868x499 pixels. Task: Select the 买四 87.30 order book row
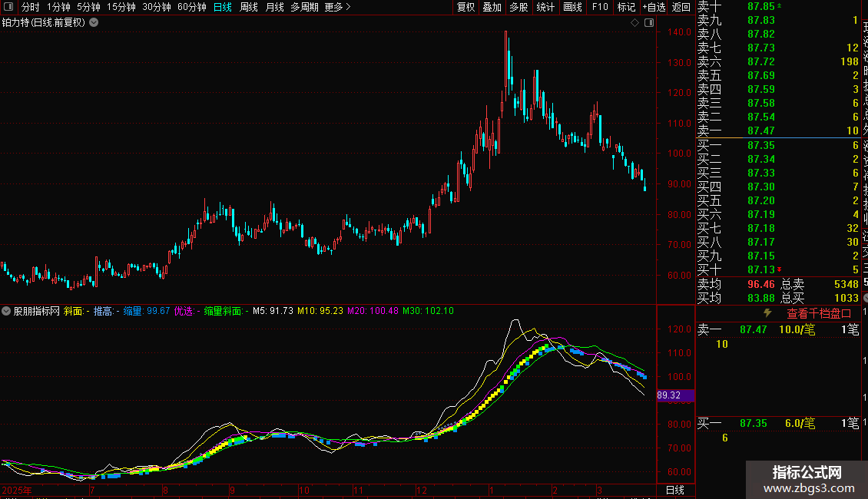(778, 187)
